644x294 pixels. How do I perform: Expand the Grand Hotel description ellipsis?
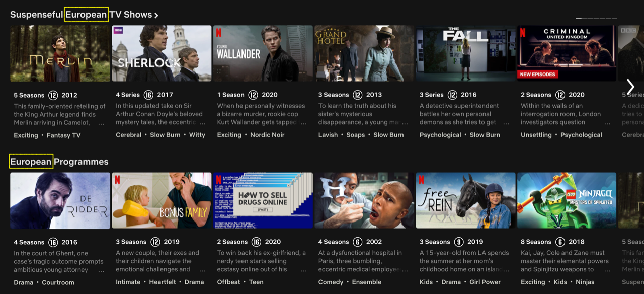[405, 123]
